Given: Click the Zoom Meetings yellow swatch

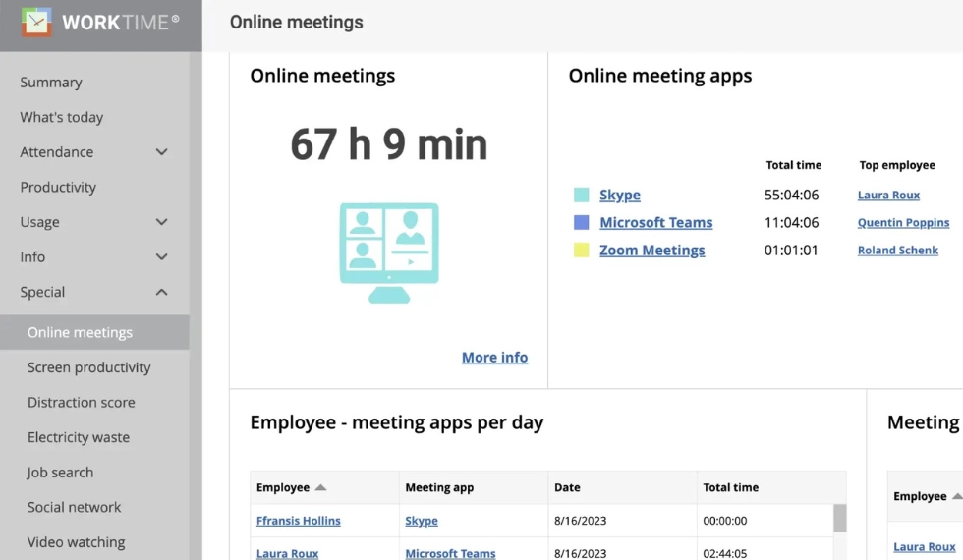Looking at the screenshot, I should [x=581, y=250].
